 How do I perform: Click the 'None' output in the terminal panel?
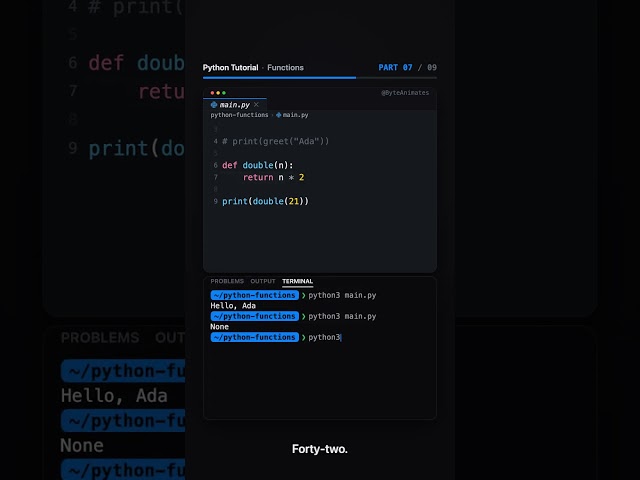(220, 327)
